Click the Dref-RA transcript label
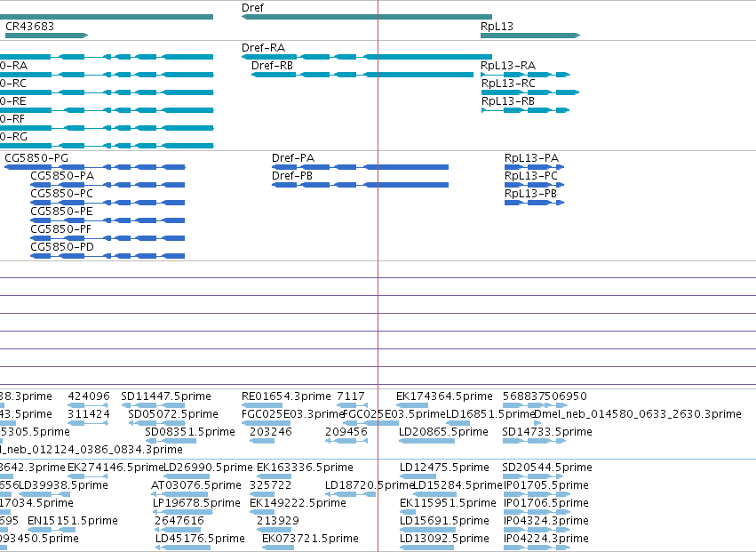756x552 pixels. [x=263, y=47]
